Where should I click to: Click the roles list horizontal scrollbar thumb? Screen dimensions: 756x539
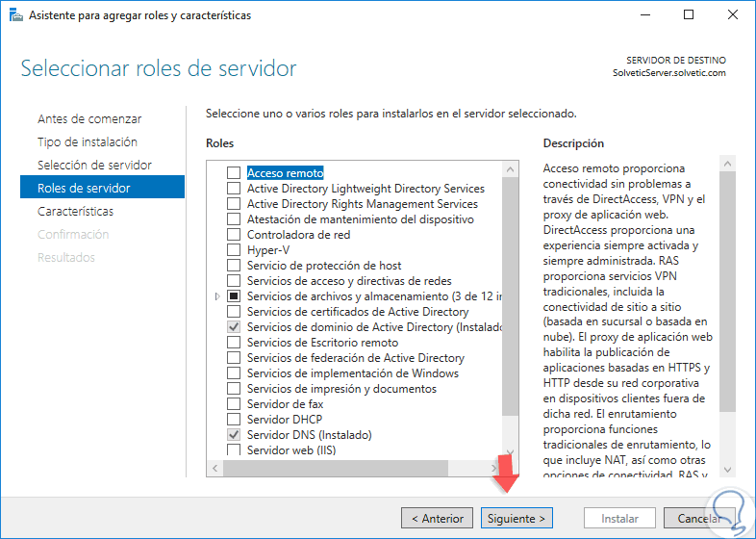(336, 468)
